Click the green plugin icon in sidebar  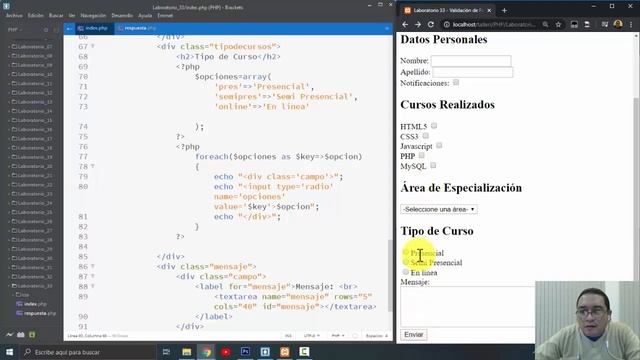(x=32, y=335)
